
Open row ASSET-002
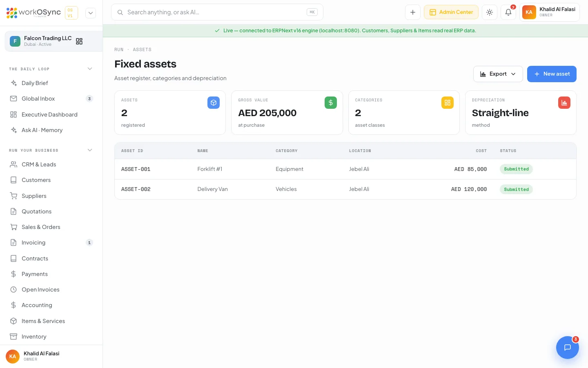345,189
